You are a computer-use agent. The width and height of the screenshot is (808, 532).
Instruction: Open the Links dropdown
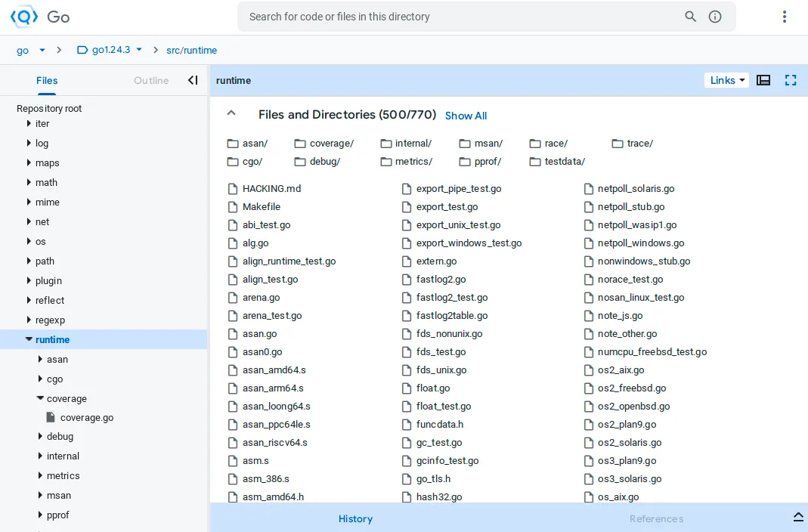pyautogui.click(x=726, y=80)
